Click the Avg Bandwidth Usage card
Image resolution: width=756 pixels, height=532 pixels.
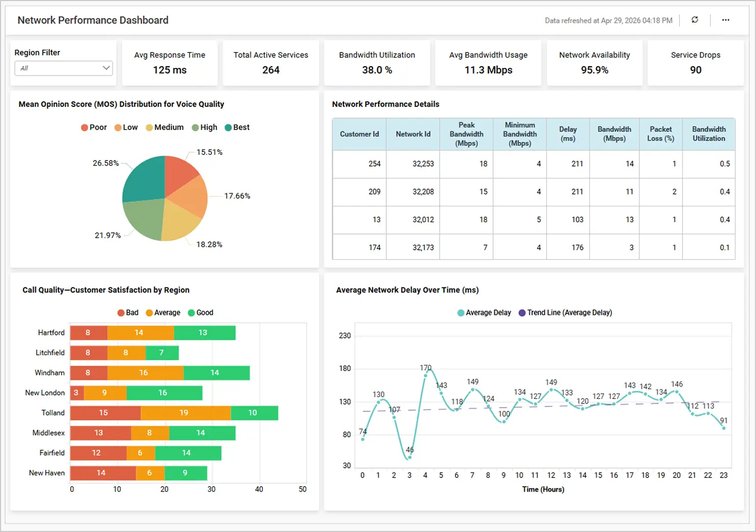[489, 63]
